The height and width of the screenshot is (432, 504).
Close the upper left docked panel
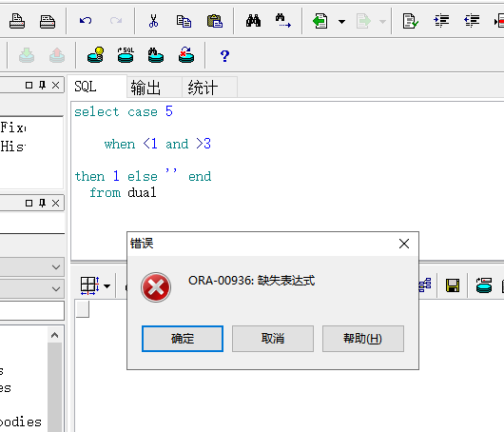click(55, 85)
